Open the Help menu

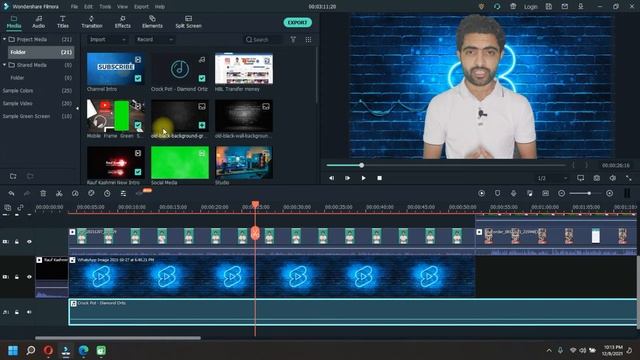160,7
